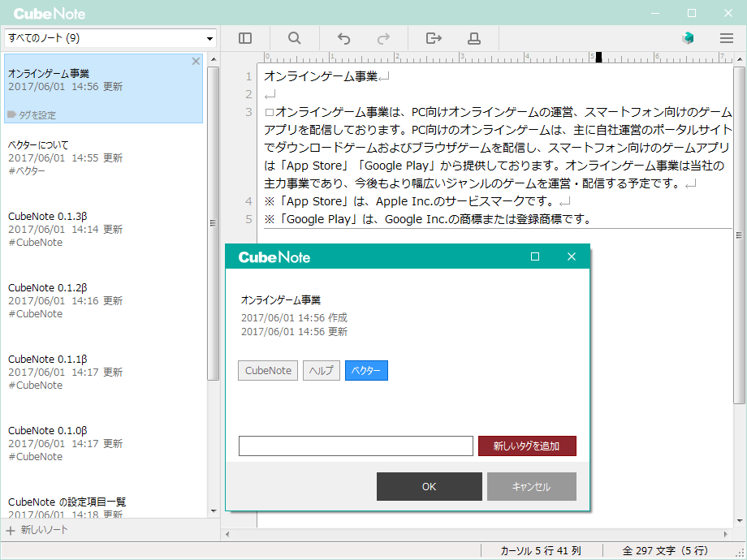Maximize the tag dialog window
The height and width of the screenshot is (560, 747).
535,256
